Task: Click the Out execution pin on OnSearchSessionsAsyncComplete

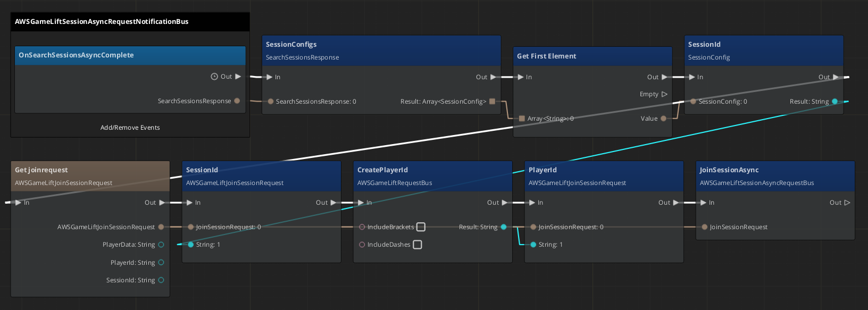Action: (238, 77)
